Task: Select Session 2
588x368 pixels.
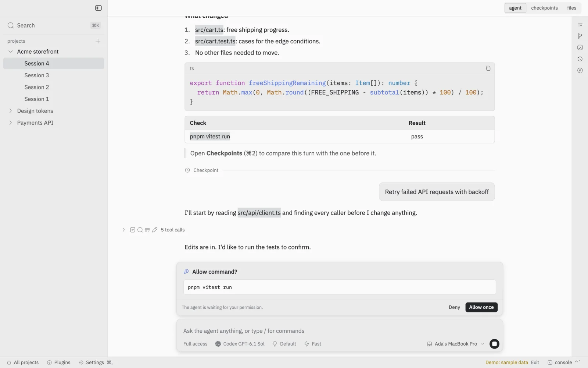Action: pyautogui.click(x=54, y=87)
